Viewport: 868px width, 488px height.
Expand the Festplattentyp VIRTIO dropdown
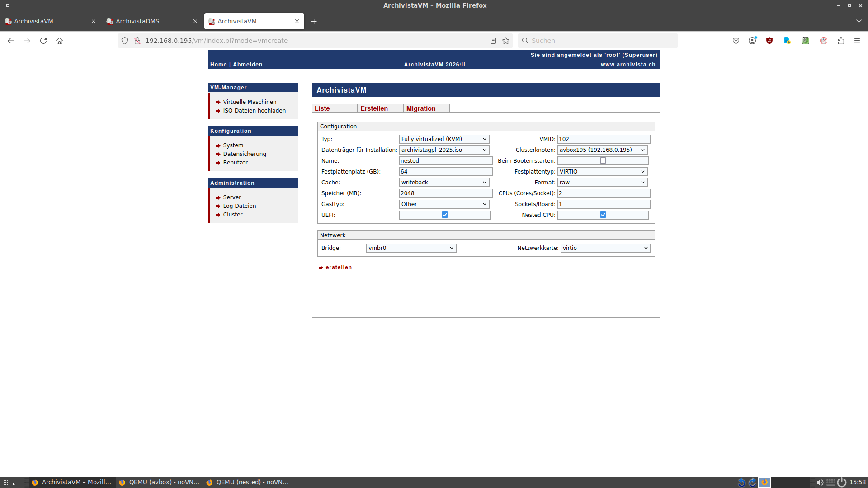tap(602, 172)
